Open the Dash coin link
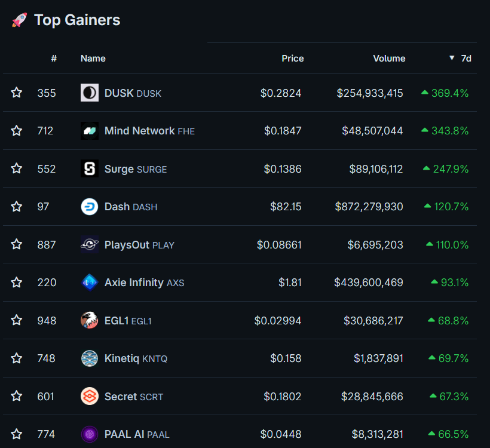The width and height of the screenshot is (490, 448). point(131,207)
